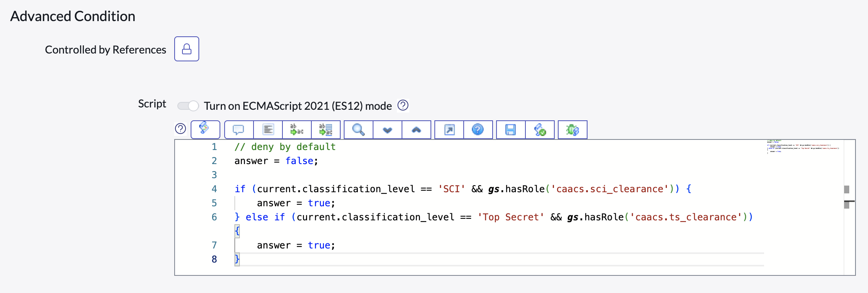
Task: Click the Replace All icon
Action: coord(326,130)
